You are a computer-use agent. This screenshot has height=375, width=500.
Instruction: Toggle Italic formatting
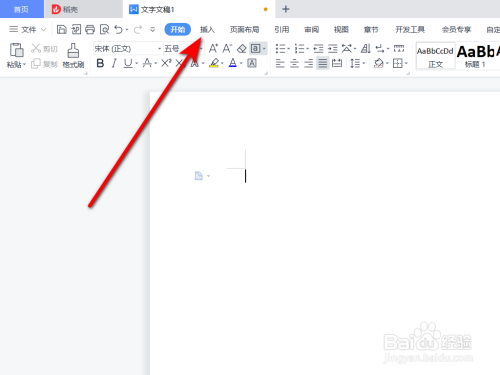[x=114, y=63]
